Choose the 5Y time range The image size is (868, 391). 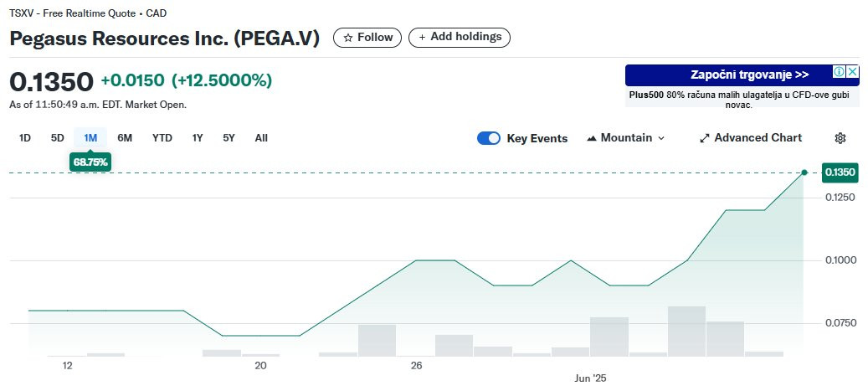[229, 138]
